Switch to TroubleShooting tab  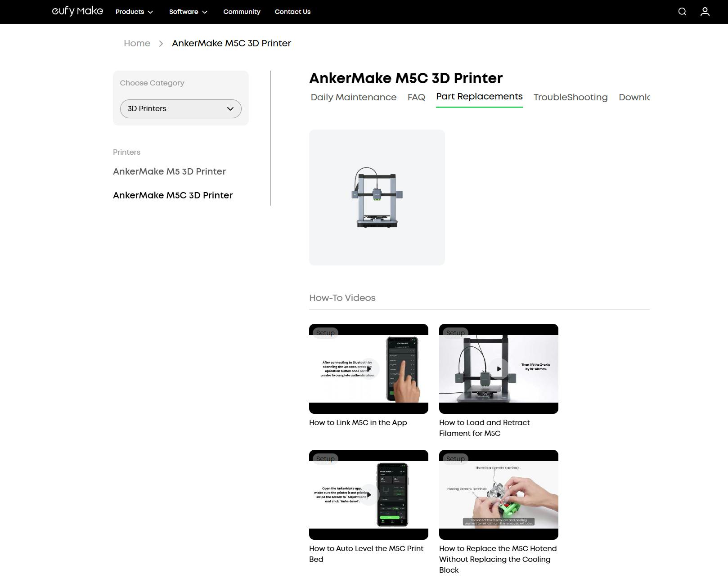coord(571,97)
